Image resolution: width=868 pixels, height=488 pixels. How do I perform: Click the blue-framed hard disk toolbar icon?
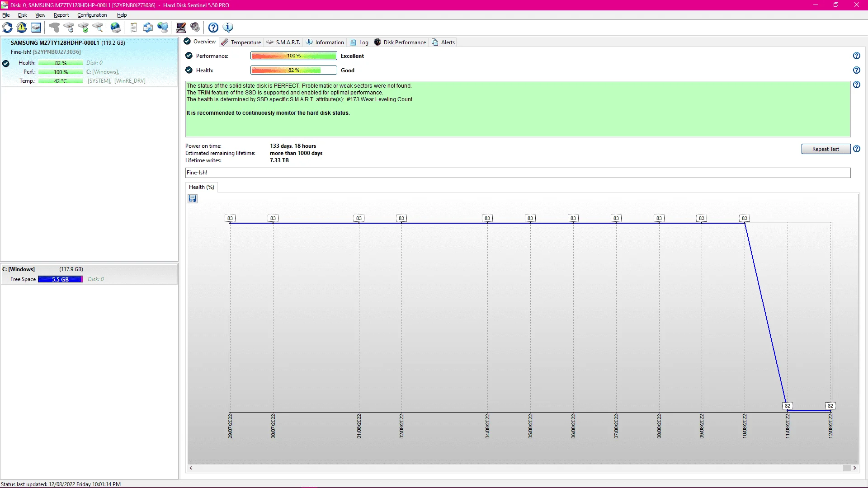click(36, 28)
